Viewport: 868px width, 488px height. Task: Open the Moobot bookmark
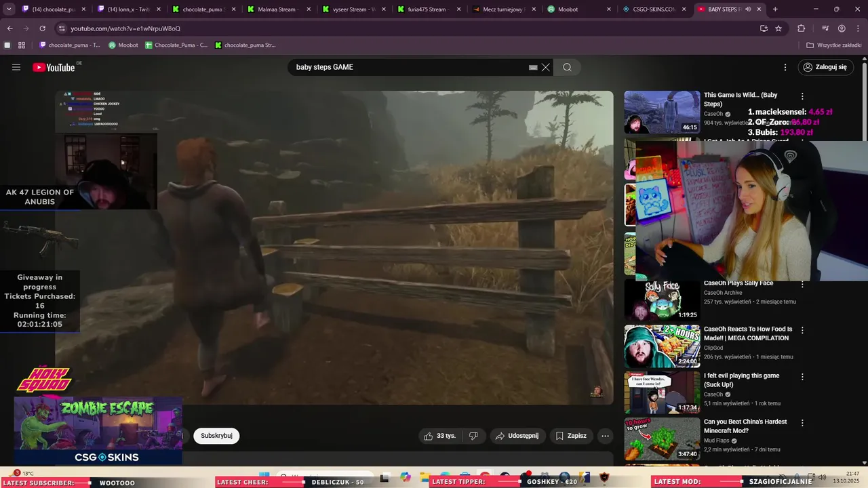123,45
